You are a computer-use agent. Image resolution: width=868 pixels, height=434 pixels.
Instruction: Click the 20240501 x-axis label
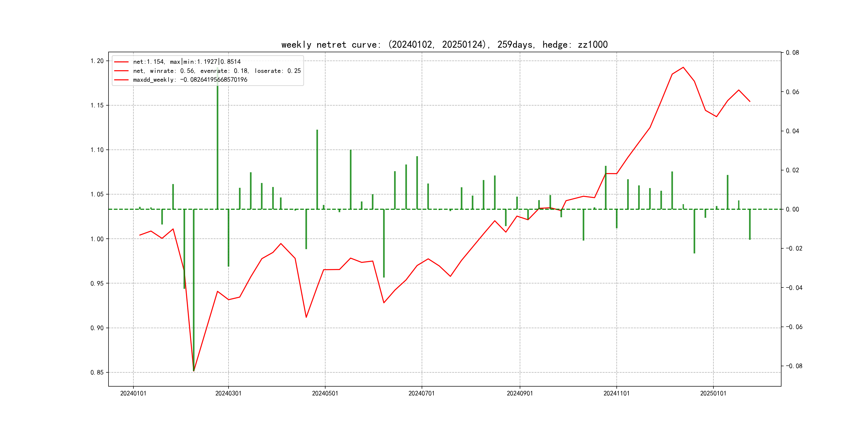coord(325,393)
